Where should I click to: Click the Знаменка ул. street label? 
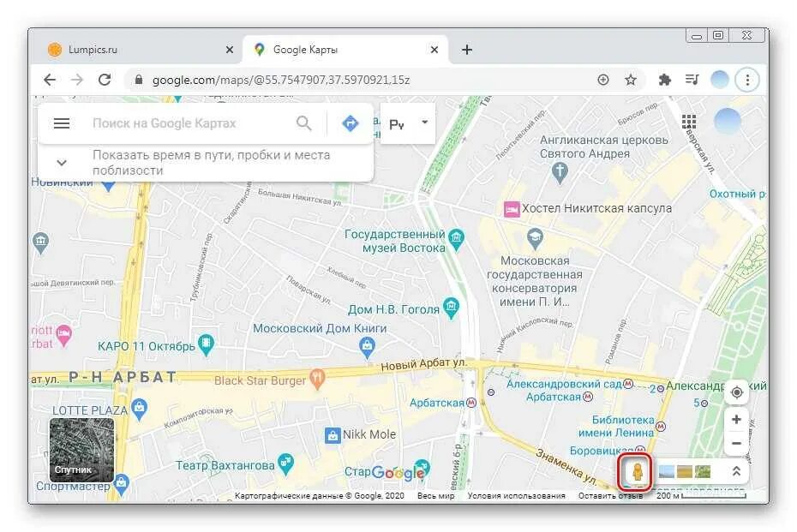(x=566, y=466)
